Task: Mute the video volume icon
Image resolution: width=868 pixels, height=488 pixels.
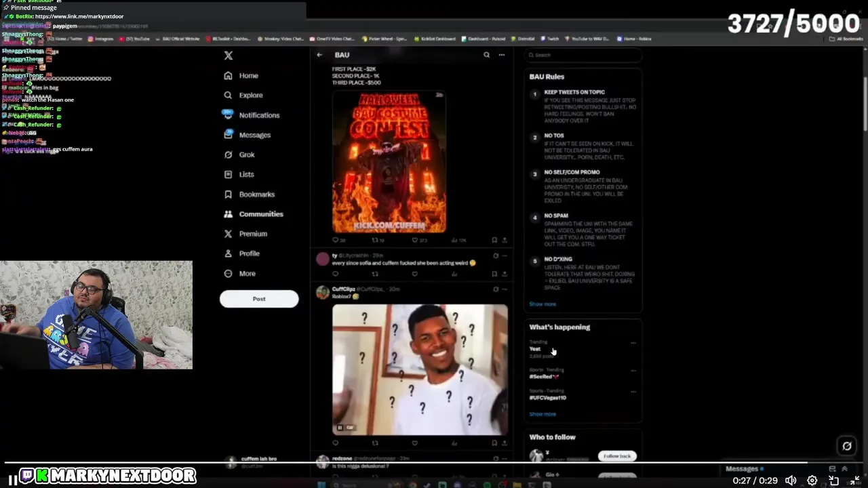Action: (x=791, y=481)
